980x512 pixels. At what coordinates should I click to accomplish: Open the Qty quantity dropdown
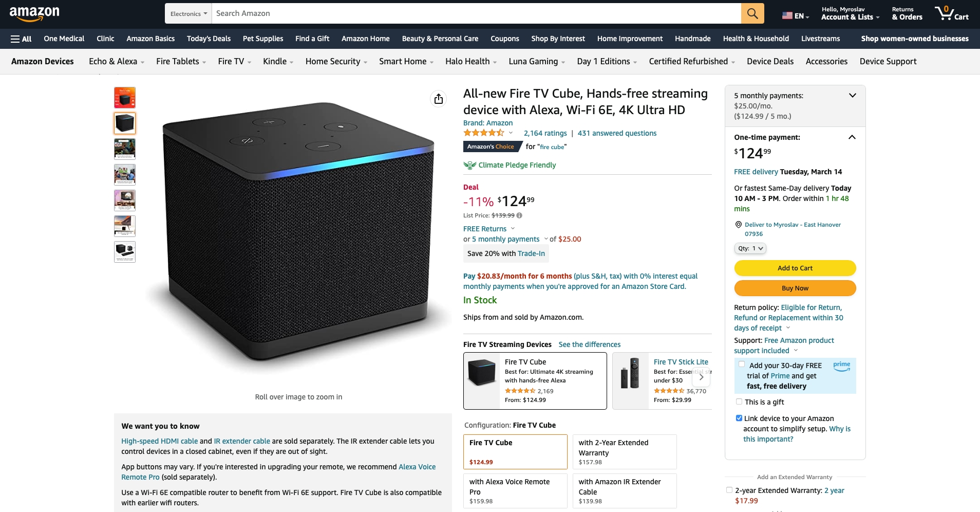pyautogui.click(x=750, y=248)
